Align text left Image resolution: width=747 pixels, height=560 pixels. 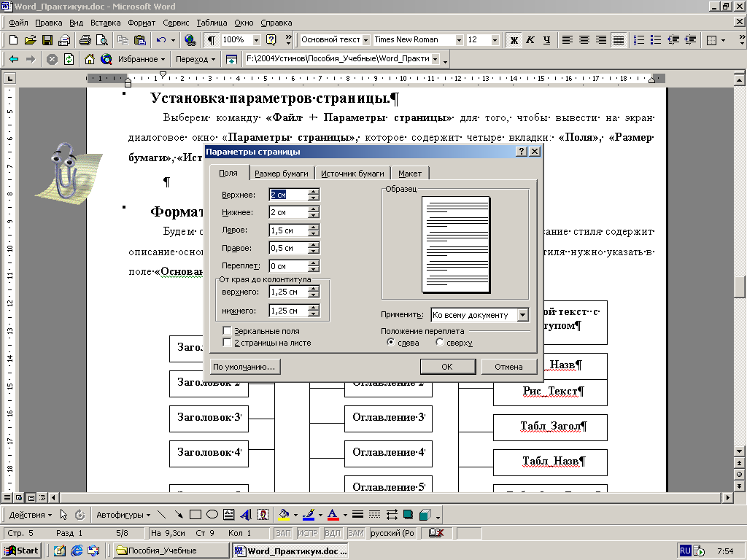click(x=567, y=40)
